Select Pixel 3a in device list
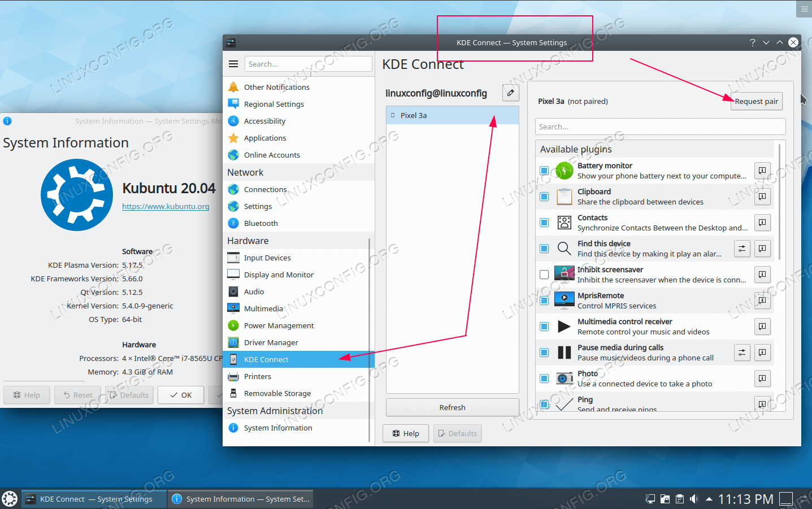This screenshot has height=509, width=812. coord(452,115)
